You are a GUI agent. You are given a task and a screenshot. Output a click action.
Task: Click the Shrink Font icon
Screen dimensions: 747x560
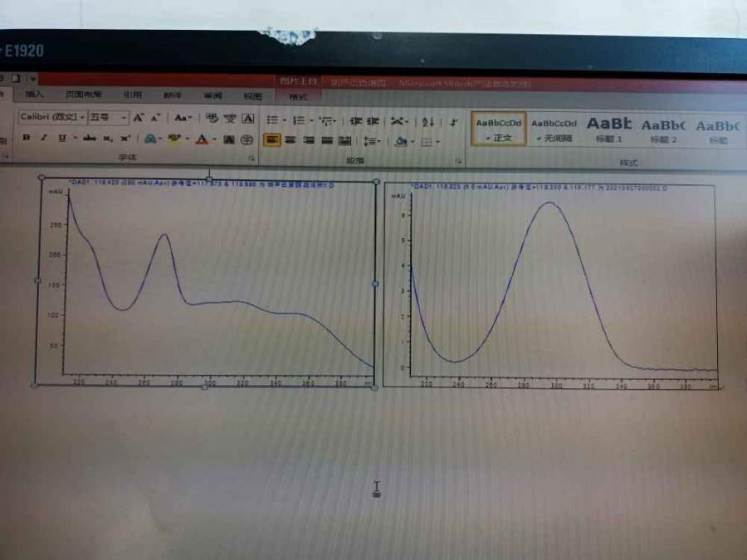[155, 117]
